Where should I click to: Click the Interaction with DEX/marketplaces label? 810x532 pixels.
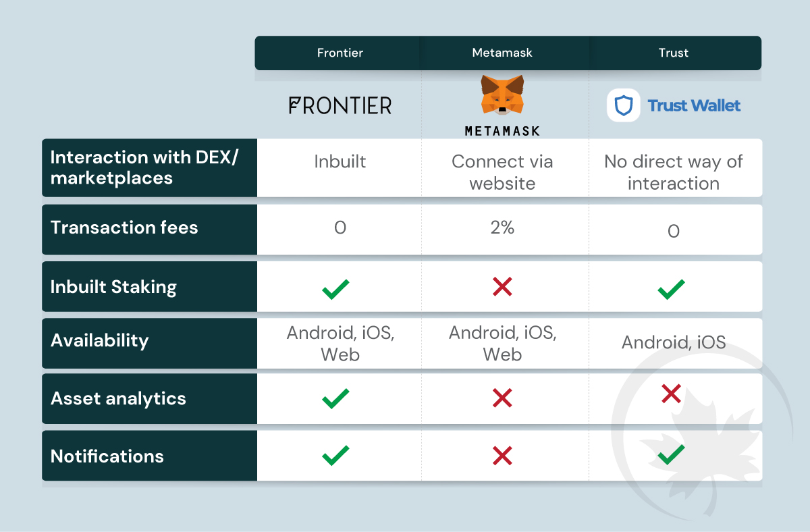(x=144, y=167)
